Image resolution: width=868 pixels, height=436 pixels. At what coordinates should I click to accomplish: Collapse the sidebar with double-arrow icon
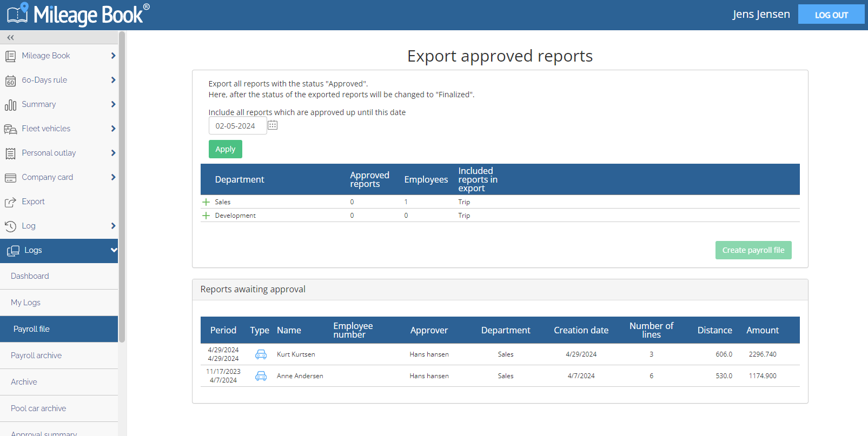(x=11, y=37)
